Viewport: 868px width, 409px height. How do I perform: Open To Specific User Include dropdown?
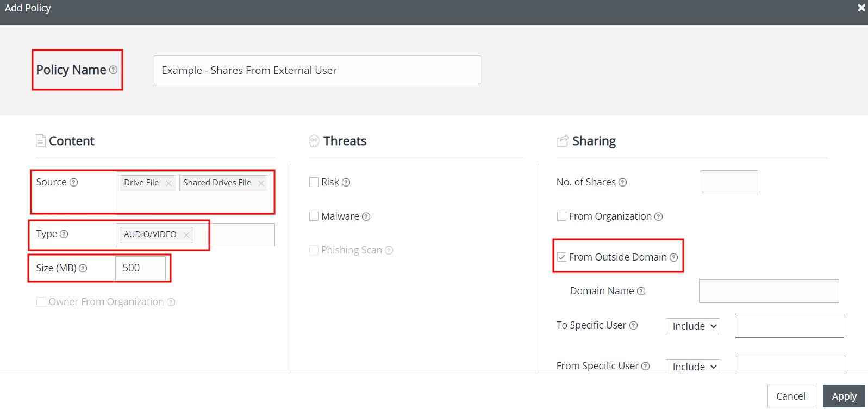click(x=692, y=326)
